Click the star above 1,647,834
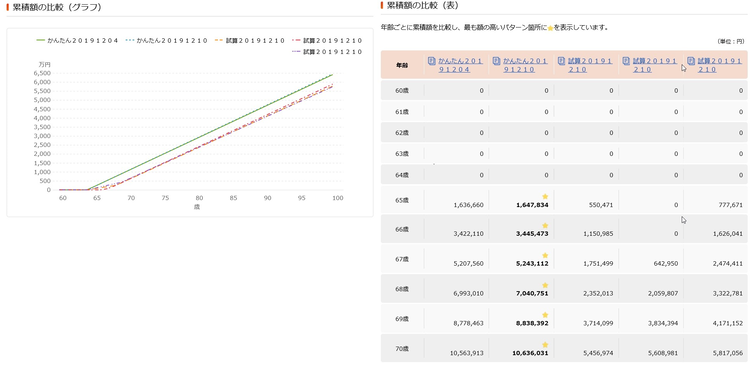 [x=545, y=196]
